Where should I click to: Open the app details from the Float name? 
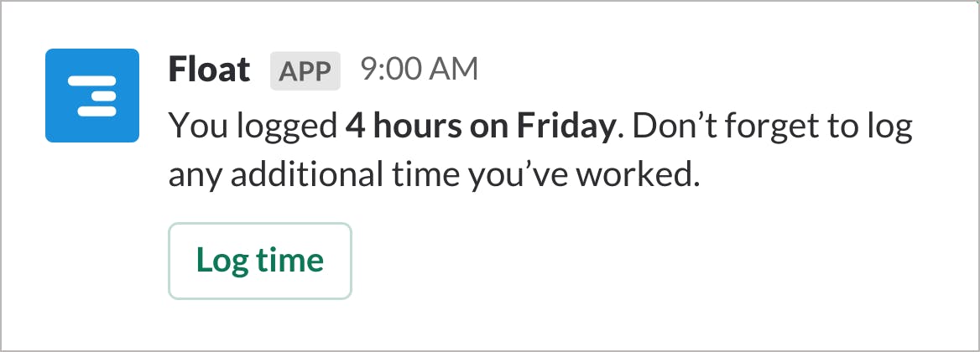(x=210, y=70)
